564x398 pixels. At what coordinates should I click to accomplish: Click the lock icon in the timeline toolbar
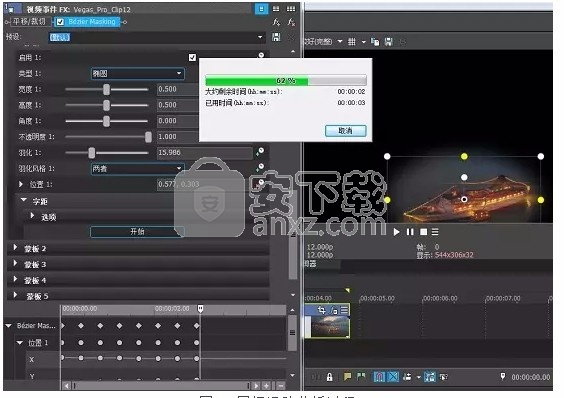pyautogui.click(x=329, y=377)
